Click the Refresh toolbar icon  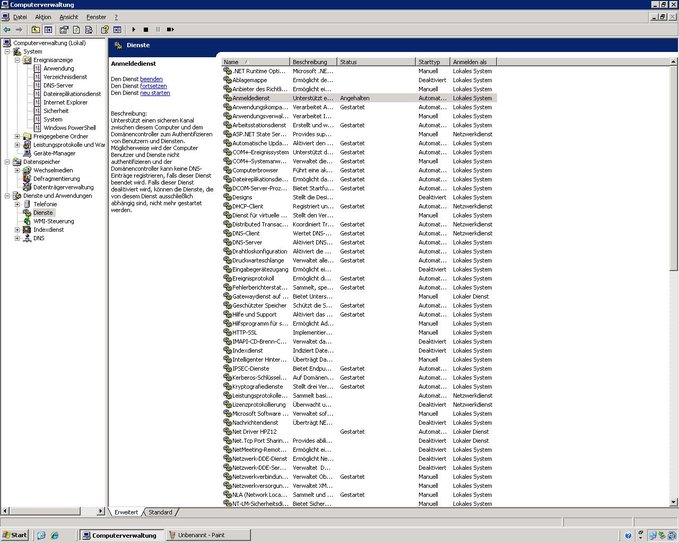pos(76,29)
